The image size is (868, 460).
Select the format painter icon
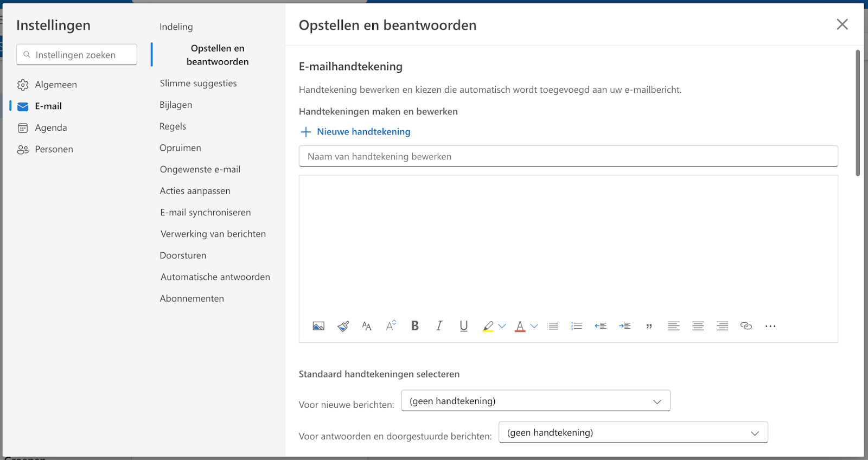pos(343,326)
